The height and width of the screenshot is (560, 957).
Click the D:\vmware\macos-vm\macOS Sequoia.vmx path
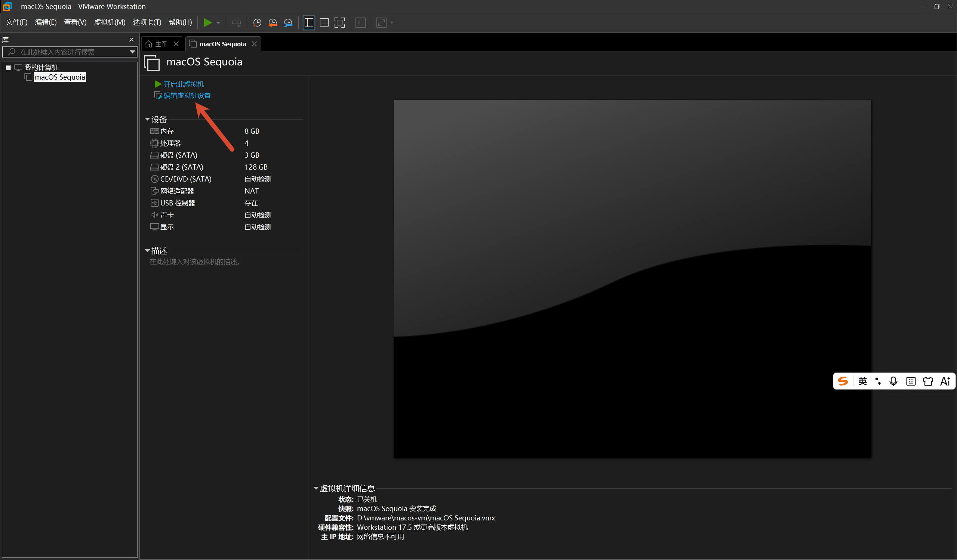pyautogui.click(x=426, y=518)
